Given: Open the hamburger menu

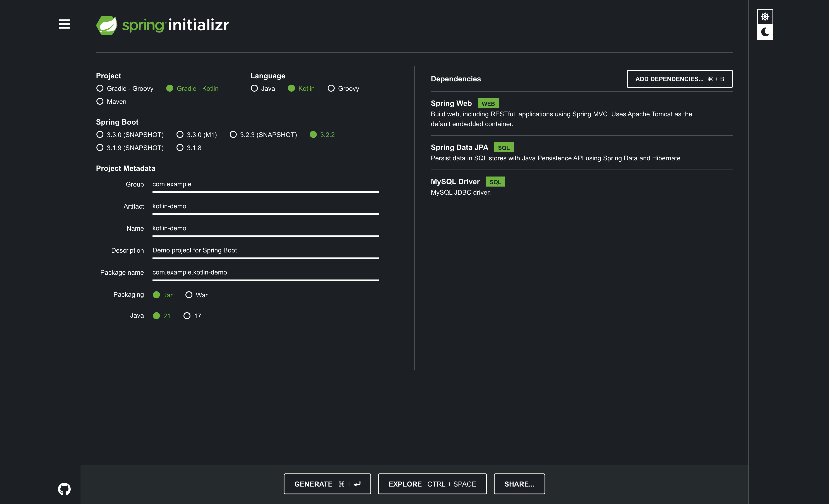Looking at the screenshot, I should tap(64, 24).
